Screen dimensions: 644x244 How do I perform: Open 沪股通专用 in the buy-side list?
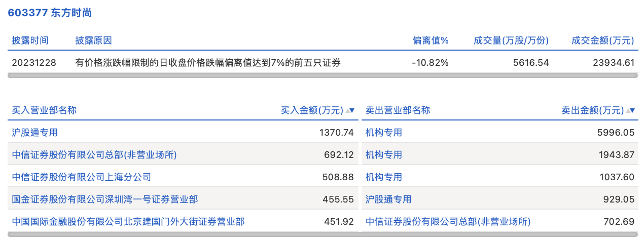pyautogui.click(x=35, y=133)
